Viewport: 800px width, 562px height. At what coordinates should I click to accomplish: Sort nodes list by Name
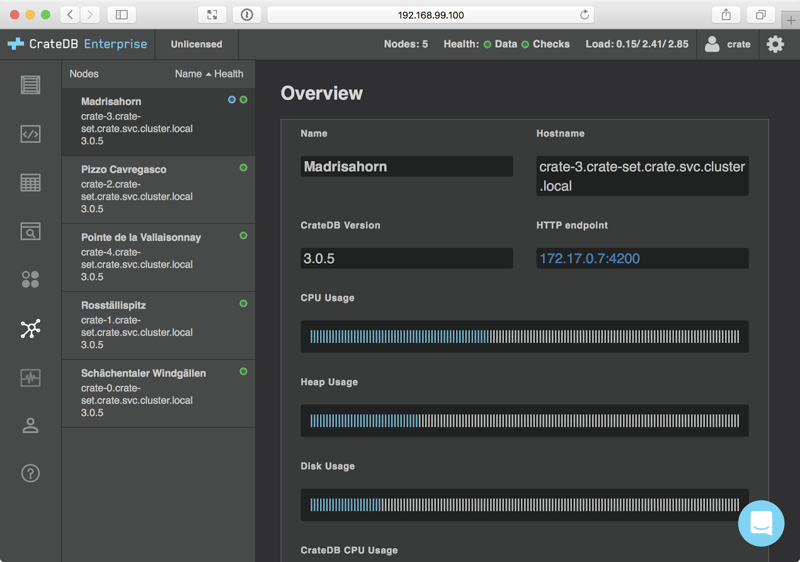(188, 74)
